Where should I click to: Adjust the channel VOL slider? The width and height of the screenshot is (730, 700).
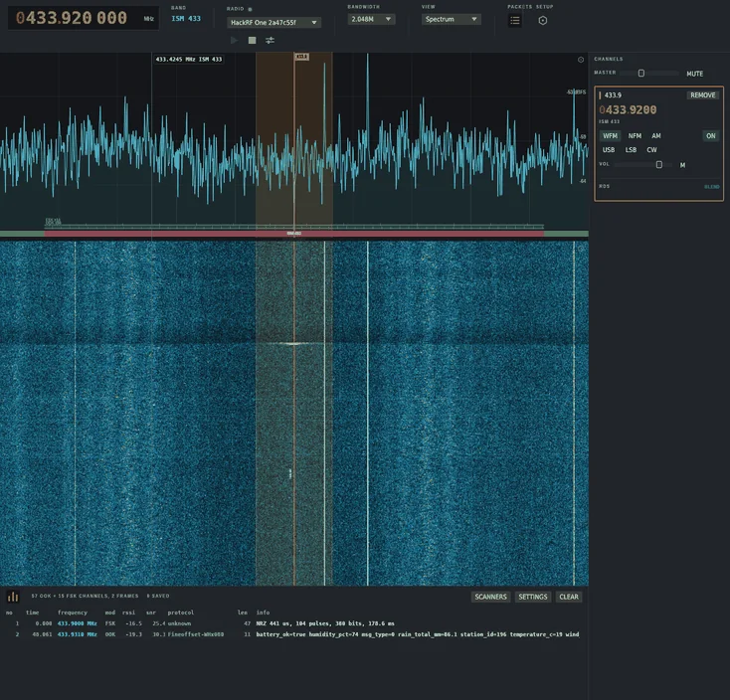[x=643, y=165]
